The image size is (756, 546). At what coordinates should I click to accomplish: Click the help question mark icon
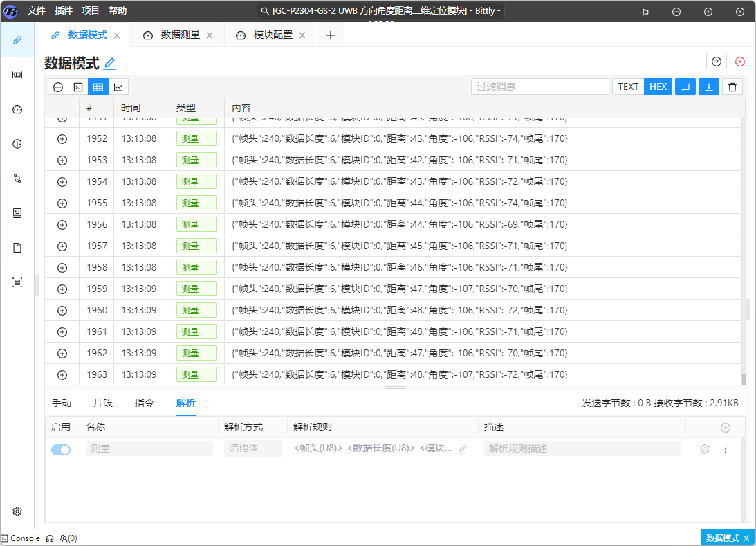pos(716,62)
